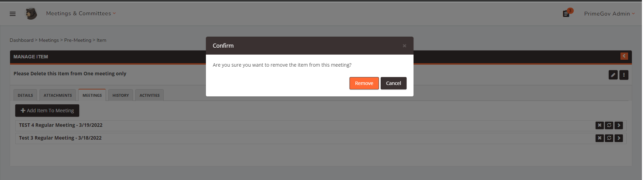Click refresh icon for Test 3 Regular Meeting

(609, 138)
